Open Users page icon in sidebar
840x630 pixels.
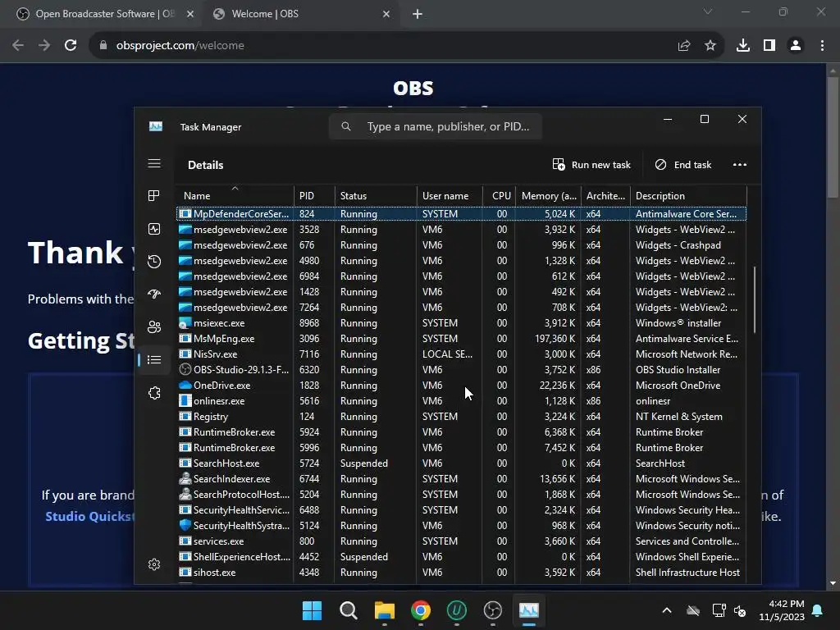(x=154, y=326)
